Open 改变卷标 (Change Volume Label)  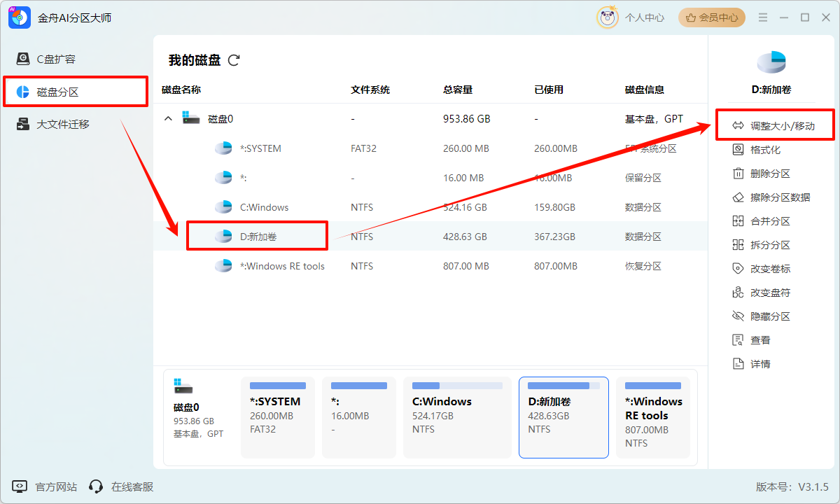click(x=763, y=268)
